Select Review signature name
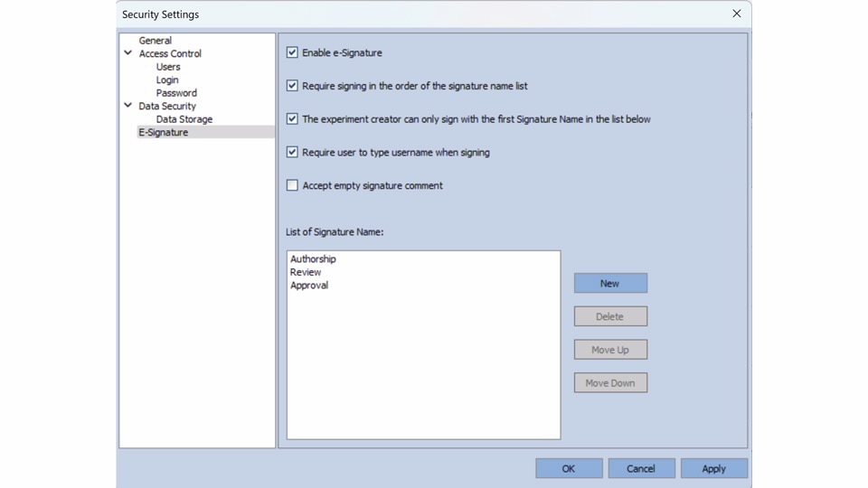 [306, 272]
